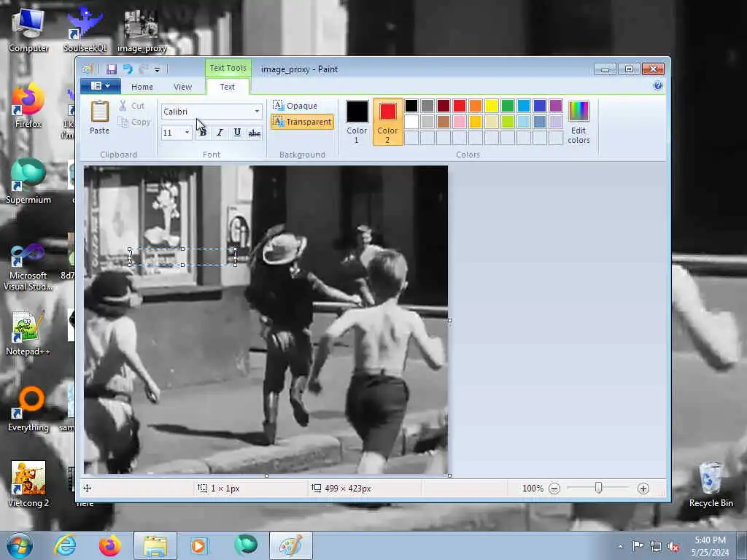Switch to the View ribbon tab

[x=182, y=87]
